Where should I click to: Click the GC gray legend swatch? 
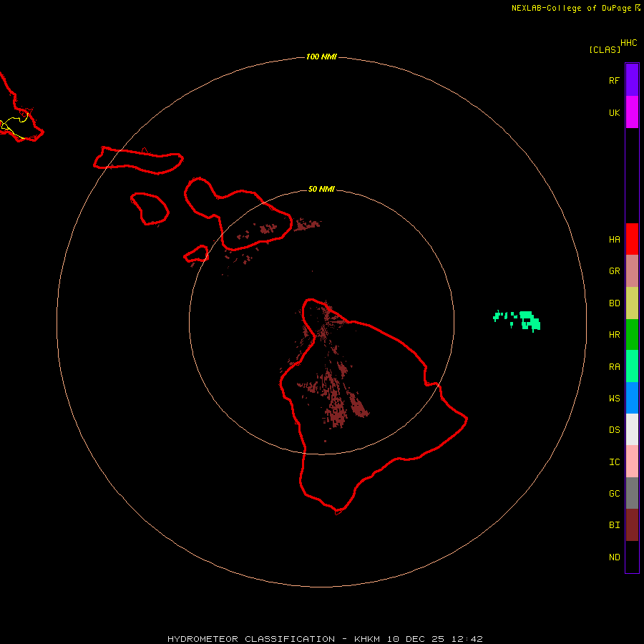tap(632, 493)
